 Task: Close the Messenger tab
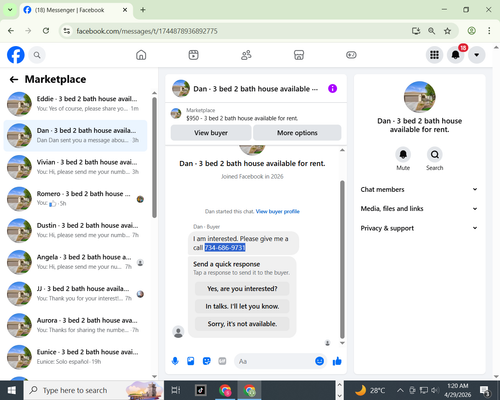click(125, 10)
